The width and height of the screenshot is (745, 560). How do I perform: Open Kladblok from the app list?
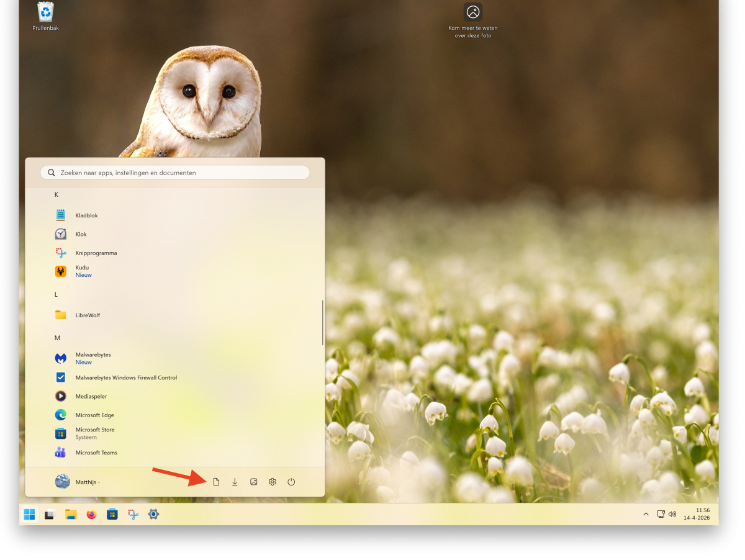click(x=86, y=215)
